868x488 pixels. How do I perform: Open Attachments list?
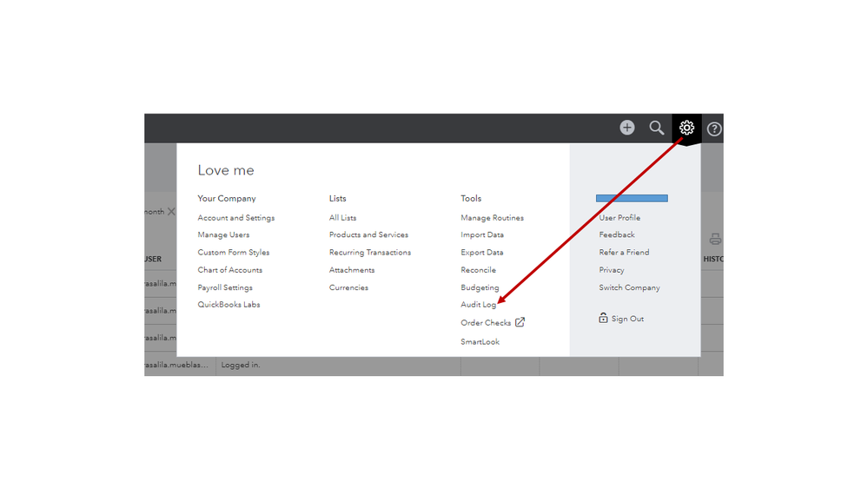(352, 270)
